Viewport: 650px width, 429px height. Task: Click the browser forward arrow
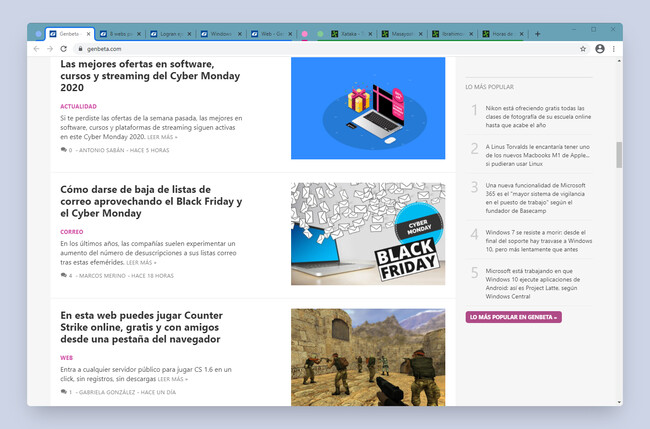[x=50, y=49]
